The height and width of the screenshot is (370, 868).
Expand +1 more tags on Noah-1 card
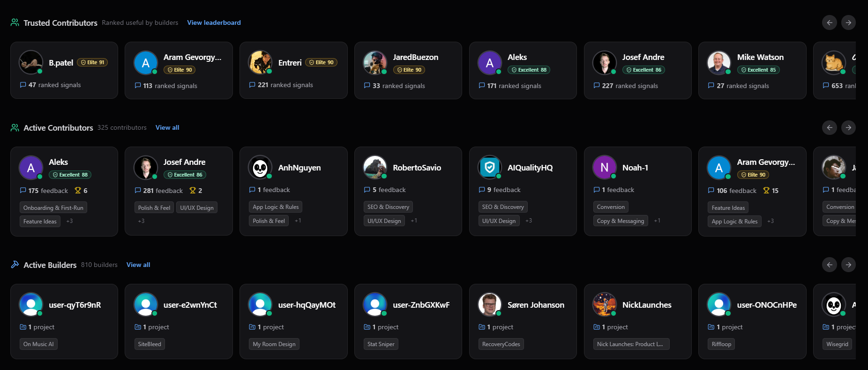(x=657, y=221)
